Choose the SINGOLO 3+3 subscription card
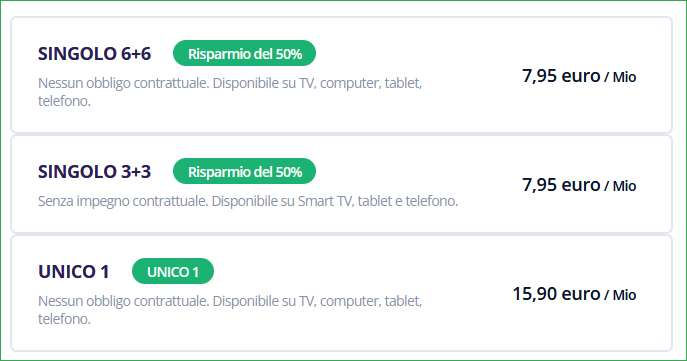Screen dimensions: 687x361 pos(341,184)
